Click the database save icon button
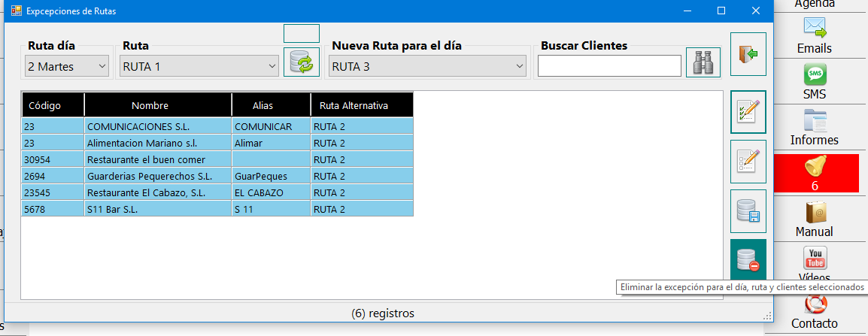Viewport: 868px width, 336px height. 748,211
